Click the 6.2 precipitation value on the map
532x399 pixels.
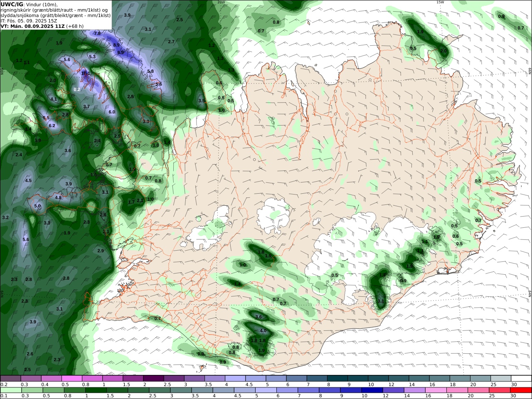pos(52,126)
